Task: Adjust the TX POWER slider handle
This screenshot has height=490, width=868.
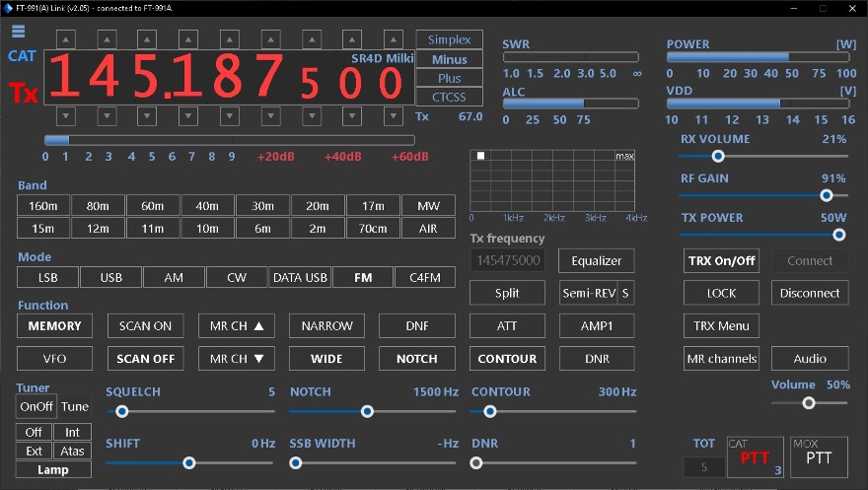Action: (x=839, y=235)
